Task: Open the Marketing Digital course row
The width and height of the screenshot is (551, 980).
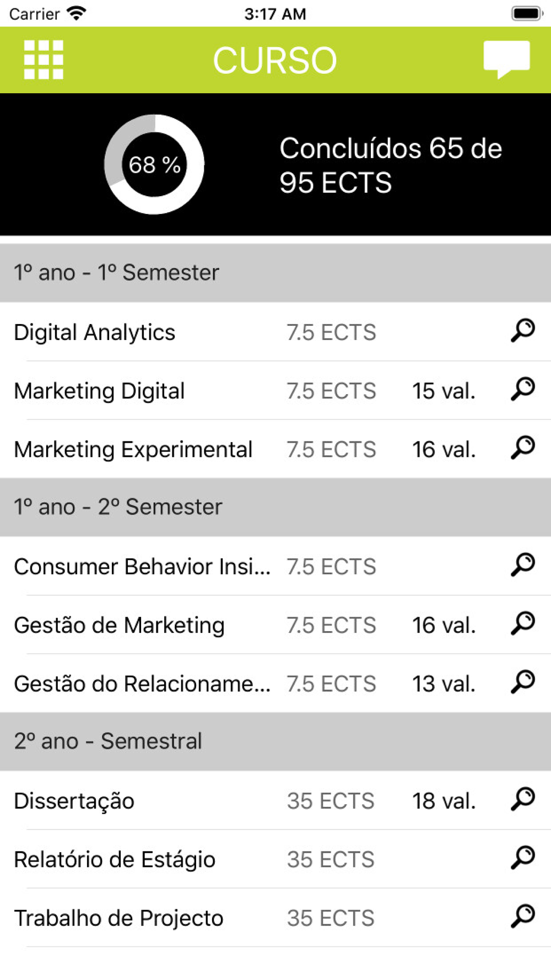Action: [x=275, y=390]
